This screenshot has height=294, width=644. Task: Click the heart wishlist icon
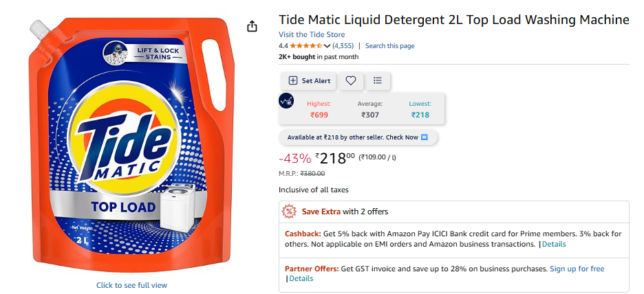[x=350, y=80]
